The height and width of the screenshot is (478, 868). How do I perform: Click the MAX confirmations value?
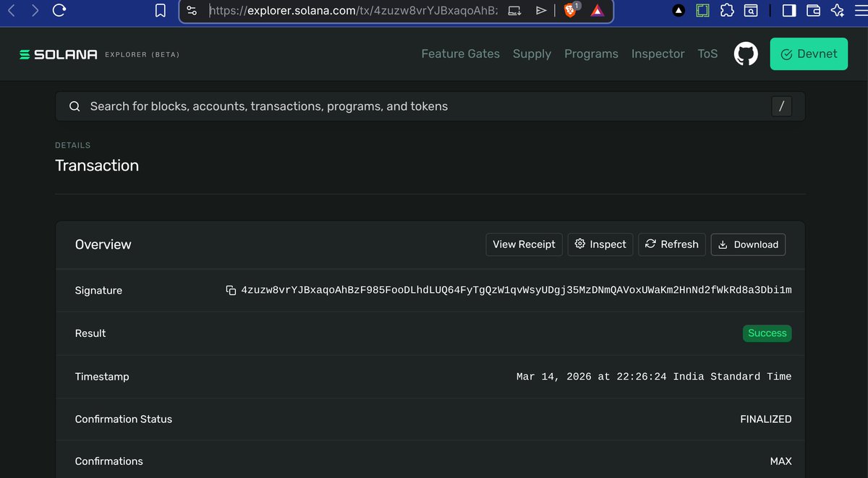click(x=781, y=461)
